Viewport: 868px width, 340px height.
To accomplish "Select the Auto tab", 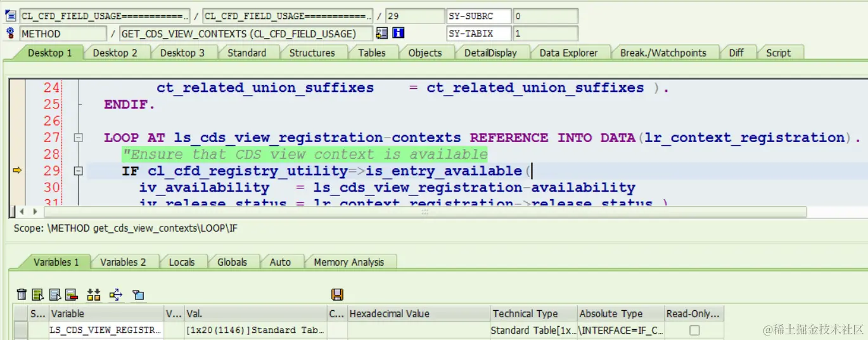I will (x=280, y=262).
